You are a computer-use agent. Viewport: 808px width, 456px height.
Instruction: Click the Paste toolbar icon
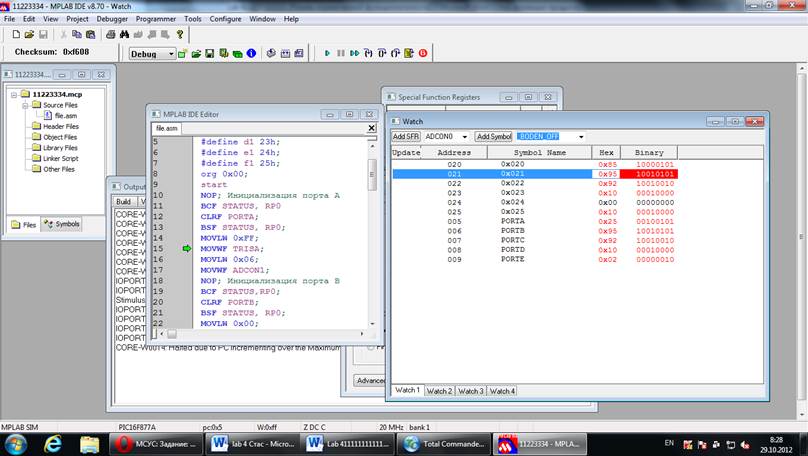91,35
